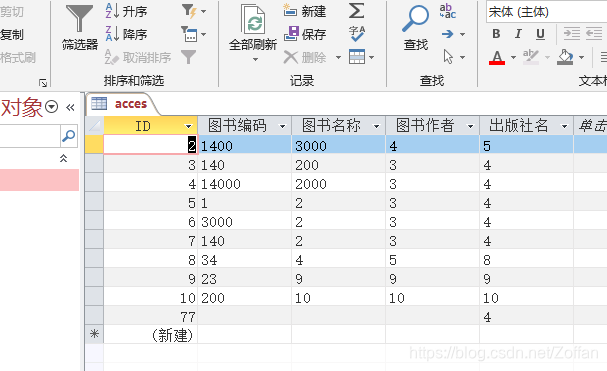This screenshot has height=371, width=607.
Task: Collapse the navigation pane with double chevron
Action: (70, 107)
